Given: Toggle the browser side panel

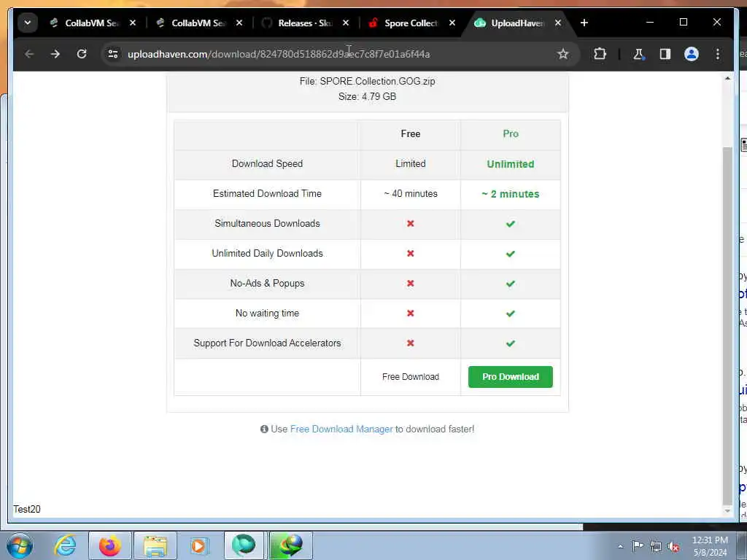Looking at the screenshot, I should (665, 54).
